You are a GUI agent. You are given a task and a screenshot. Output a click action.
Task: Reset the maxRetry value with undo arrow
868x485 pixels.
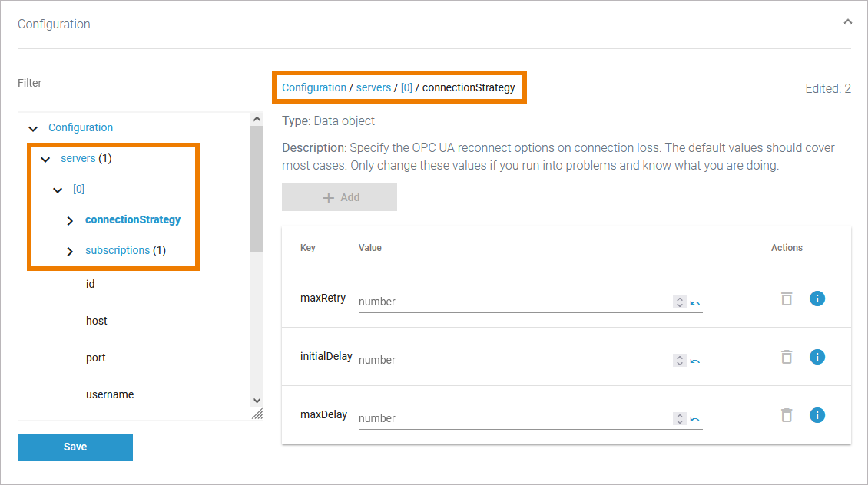695,302
